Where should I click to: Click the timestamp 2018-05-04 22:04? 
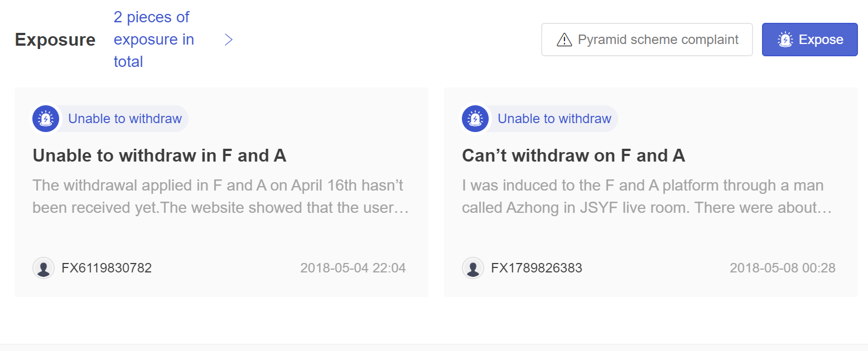[353, 268]
